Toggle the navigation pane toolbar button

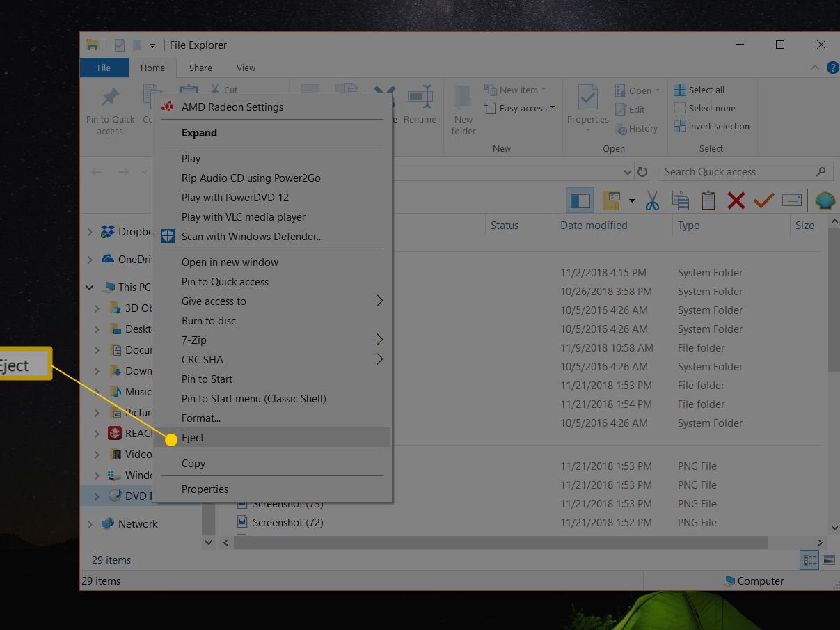coord(580,201)
